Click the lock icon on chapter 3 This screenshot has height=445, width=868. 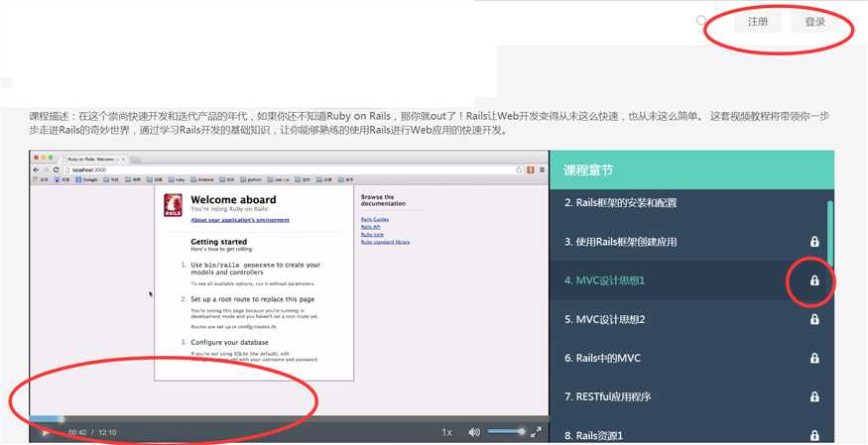[x=814, y=242]
